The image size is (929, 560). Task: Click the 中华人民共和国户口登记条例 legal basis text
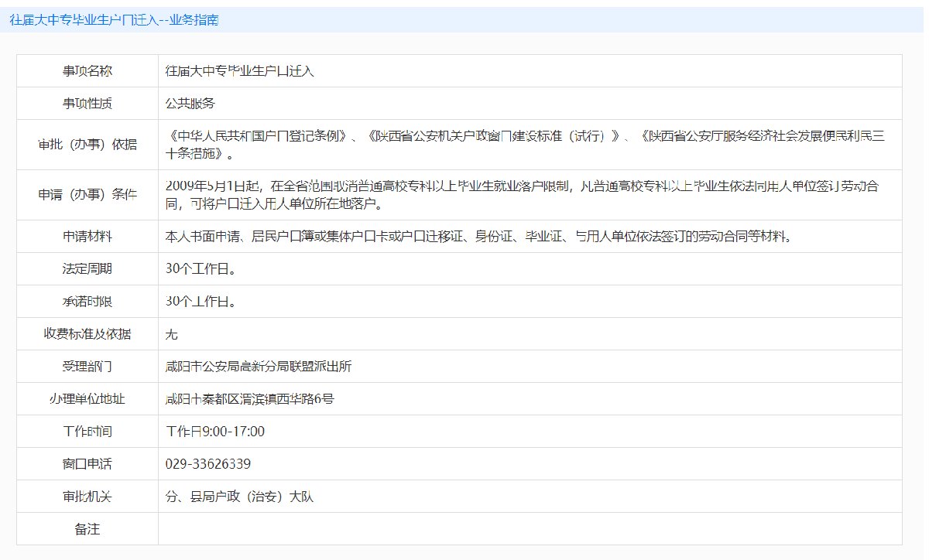tap(255, 137)
